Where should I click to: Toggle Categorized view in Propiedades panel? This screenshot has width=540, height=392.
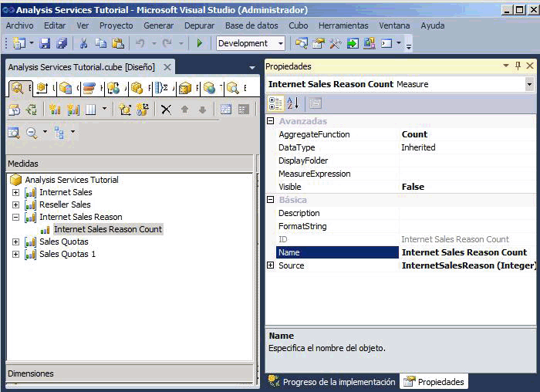275,103
